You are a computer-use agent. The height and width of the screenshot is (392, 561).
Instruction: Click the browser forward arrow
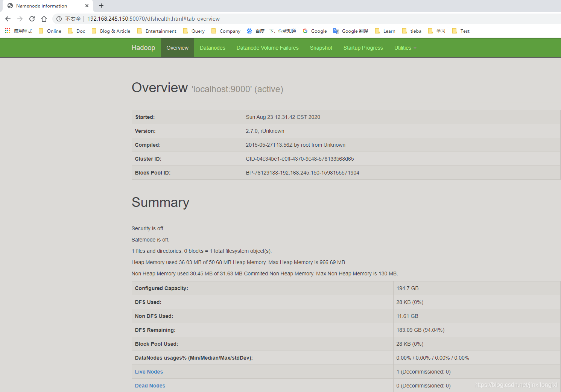tap(20, 19)
